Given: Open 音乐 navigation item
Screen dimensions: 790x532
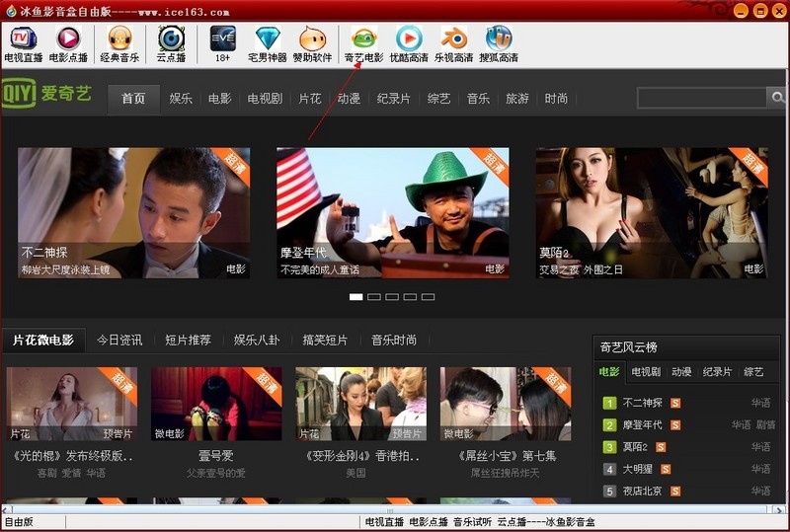Looking at the screenshot, I should point(478,99).
